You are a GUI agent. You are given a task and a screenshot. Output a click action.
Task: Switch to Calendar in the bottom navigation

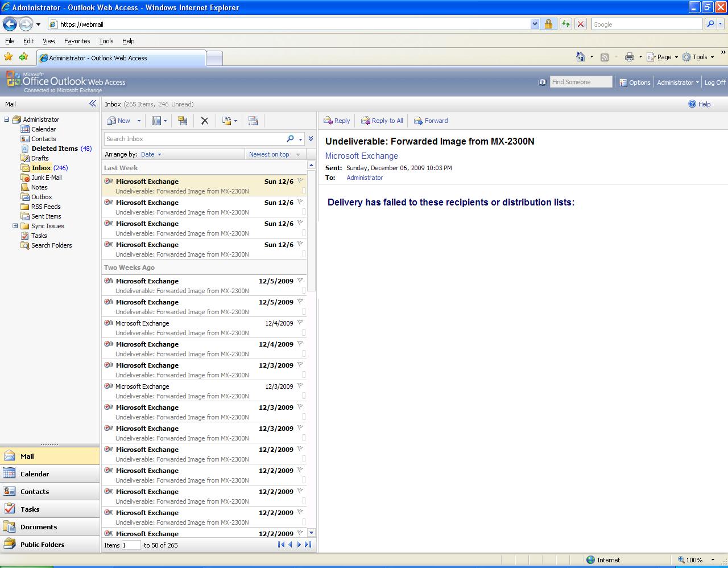click(x=49, y=474)
